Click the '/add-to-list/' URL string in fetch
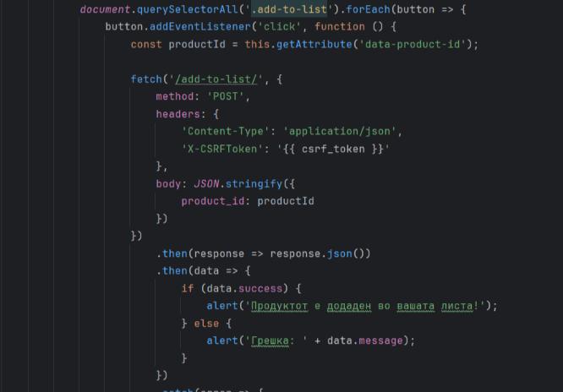 [x=216, y=79]
